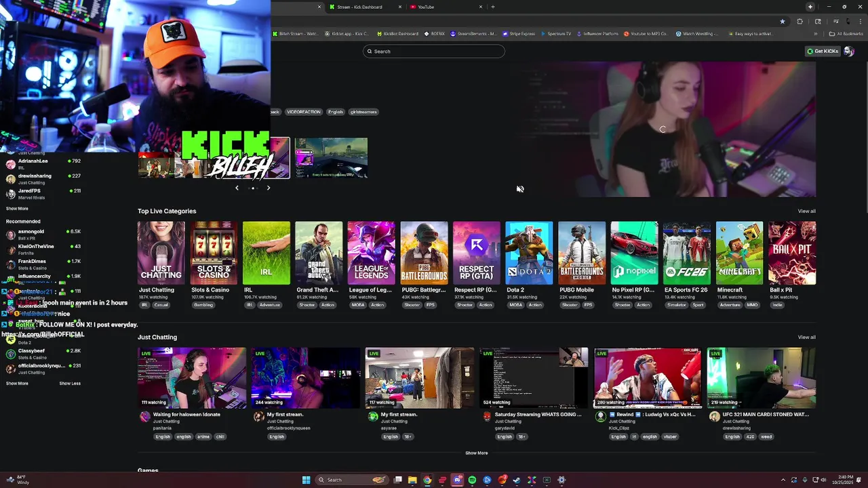The image size is (868, 488).
Task: Open Google Chrome from the taskbar
Action: click(427, 480)
